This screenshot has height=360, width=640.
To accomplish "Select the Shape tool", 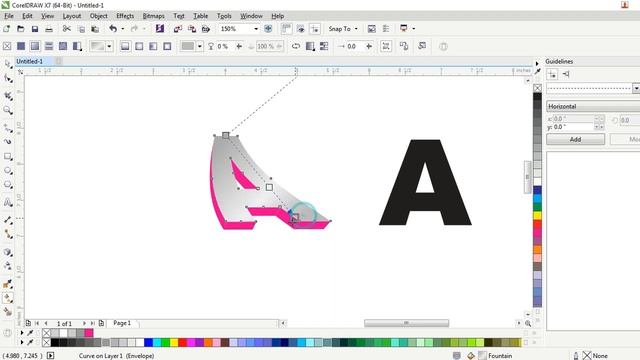I will tap(8, 78).
